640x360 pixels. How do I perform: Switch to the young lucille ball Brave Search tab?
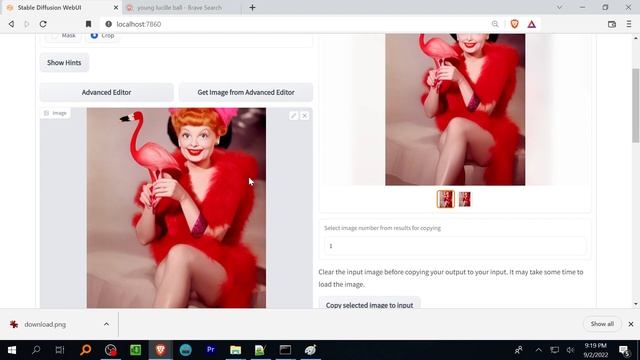pyautogui.click(x=180, y=7)
